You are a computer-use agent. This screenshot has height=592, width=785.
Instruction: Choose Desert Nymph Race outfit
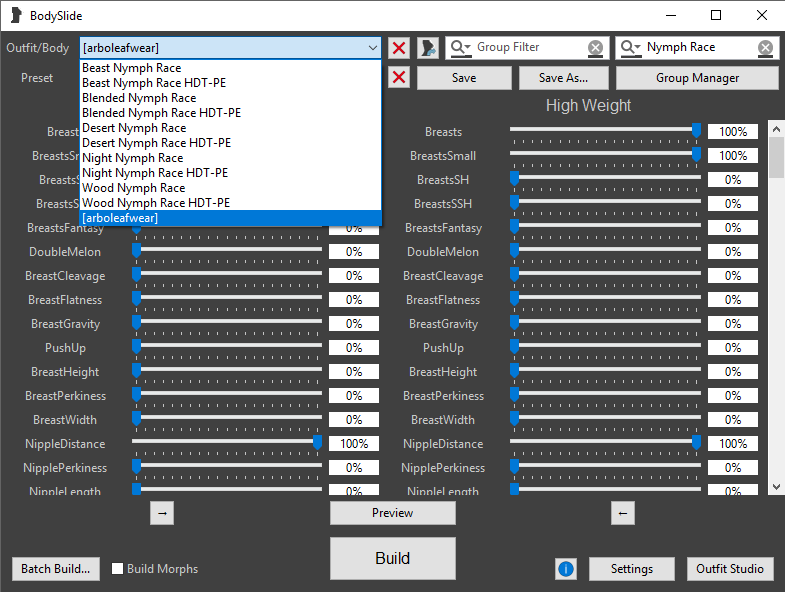point(230,128)
